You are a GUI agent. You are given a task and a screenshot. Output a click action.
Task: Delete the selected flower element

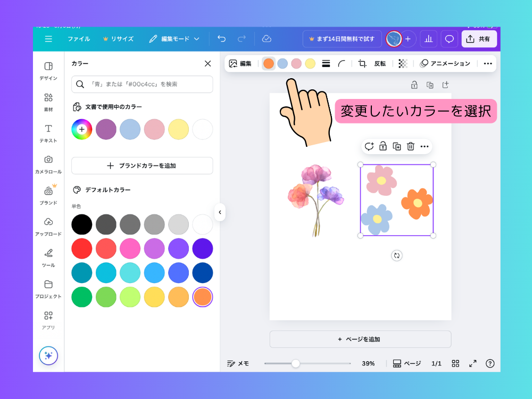coord(410,146)
